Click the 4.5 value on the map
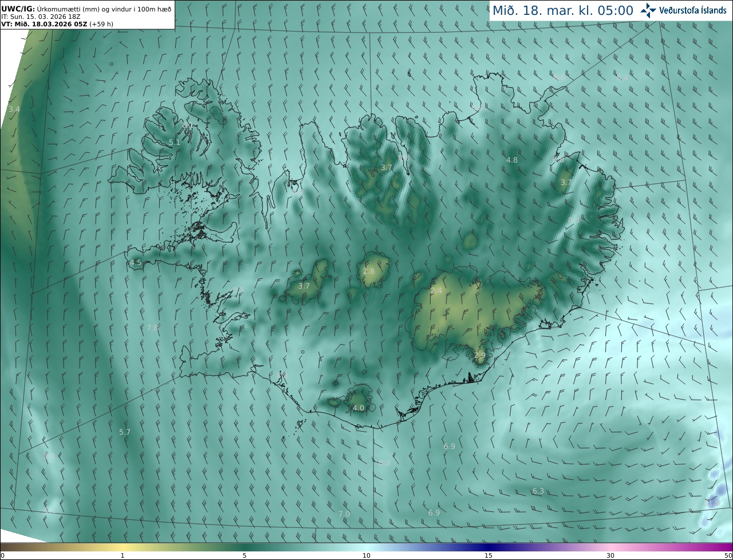This screenshot has height=560, width=733. (x=136, y=263)
